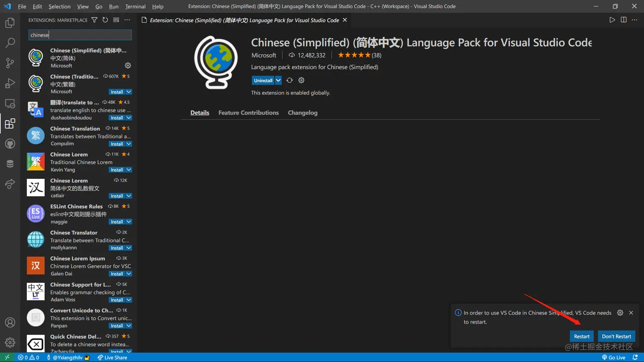644x362 pixels.
Task: Switch to Feature Contributions tab
Action: coord(249,113)
